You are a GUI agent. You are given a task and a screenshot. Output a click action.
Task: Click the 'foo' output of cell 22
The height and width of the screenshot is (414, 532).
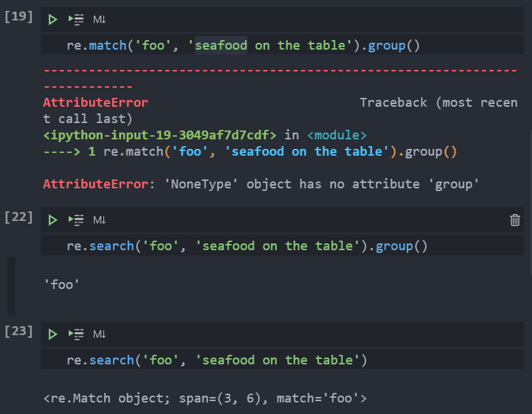61,284
